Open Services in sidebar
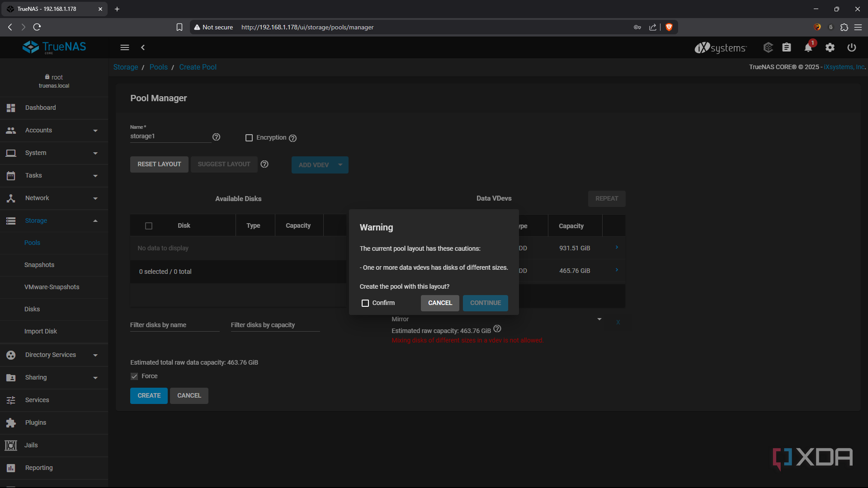The height and width of the screenshot is (488, 868). point(54,400)
